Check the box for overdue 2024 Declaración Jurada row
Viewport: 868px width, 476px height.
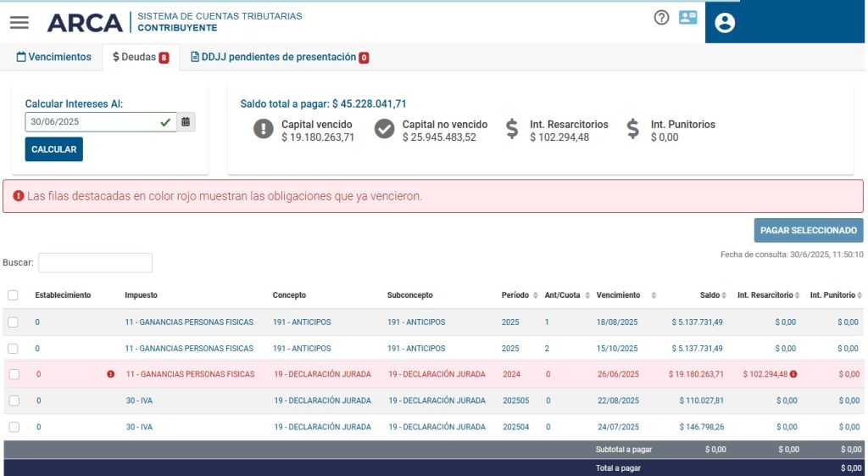click(13, 374)
